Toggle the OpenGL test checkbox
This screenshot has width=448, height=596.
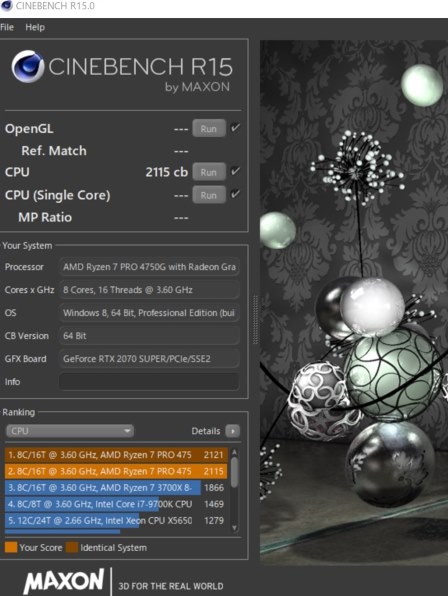pyautogui.click(x=235, y=128)
